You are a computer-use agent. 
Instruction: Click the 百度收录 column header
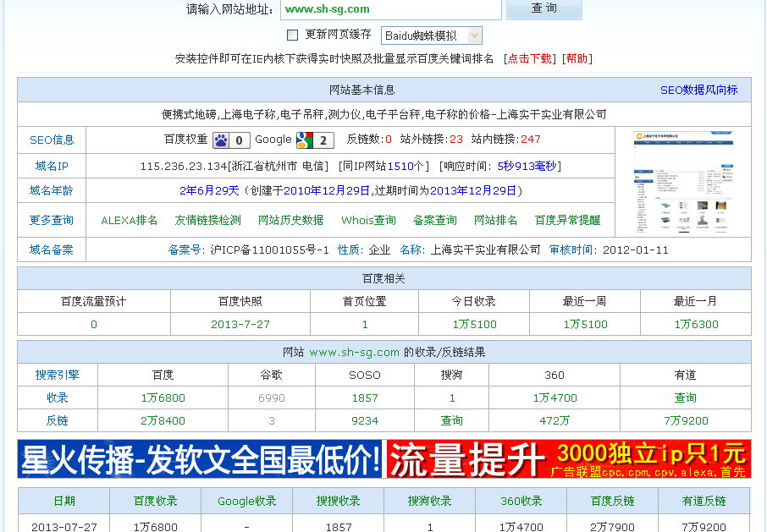pos(155,501)
